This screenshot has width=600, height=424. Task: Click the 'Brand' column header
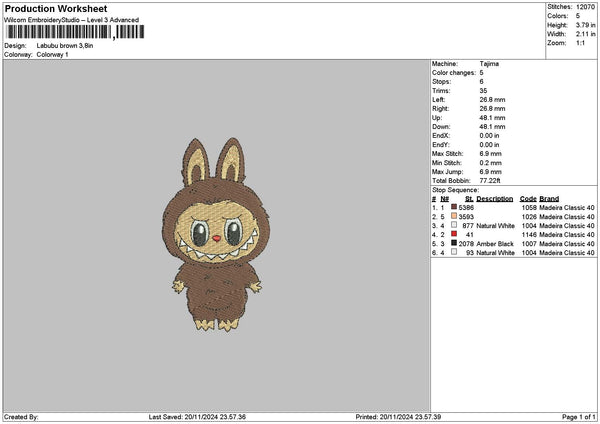coord(549,199)
